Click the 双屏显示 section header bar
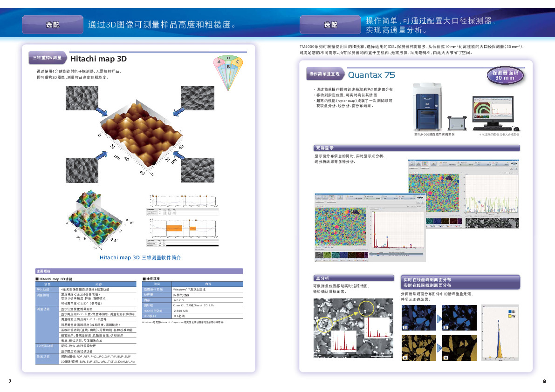Viewport: 555px width, 392px height. pyautogui.click(x=417, y=148)
